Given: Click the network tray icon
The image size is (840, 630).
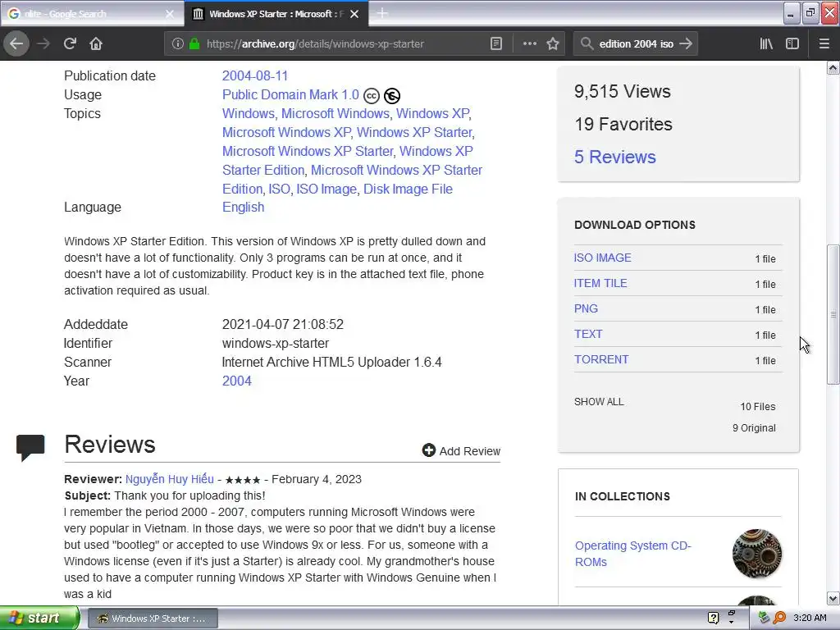Looking at the screenshot, I should (764, 618).
